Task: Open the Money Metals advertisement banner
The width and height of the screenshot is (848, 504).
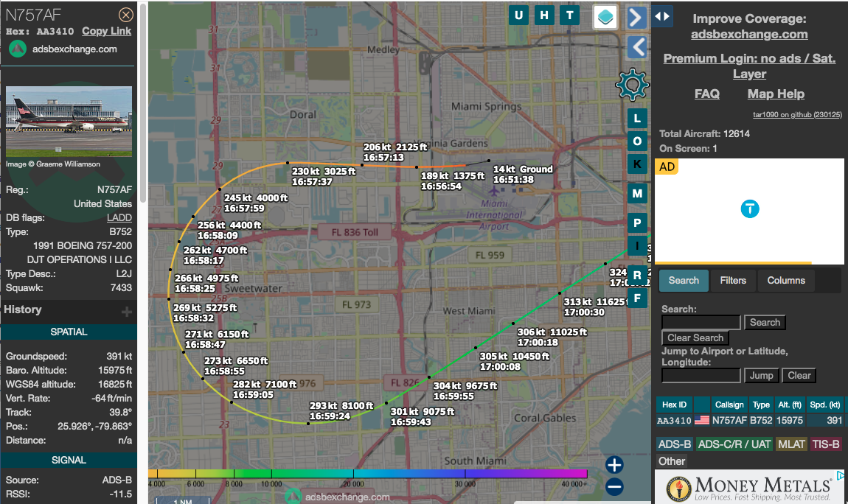Action: (x=750, y=487)
